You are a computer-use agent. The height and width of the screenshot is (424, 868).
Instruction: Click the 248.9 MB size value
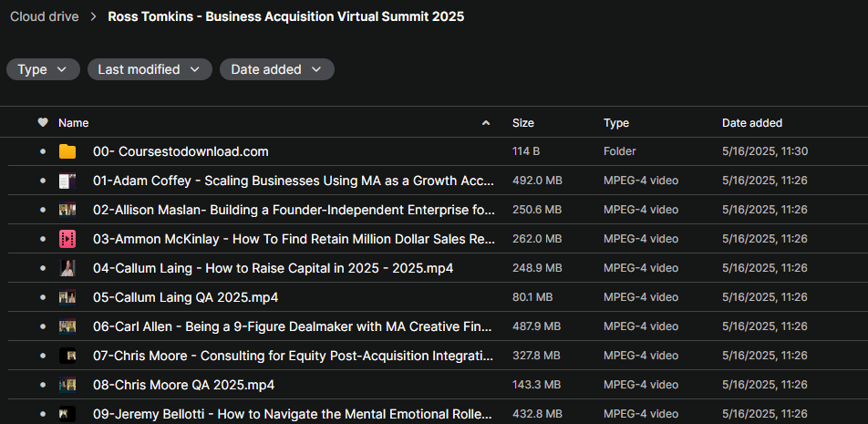pos(537,268)
